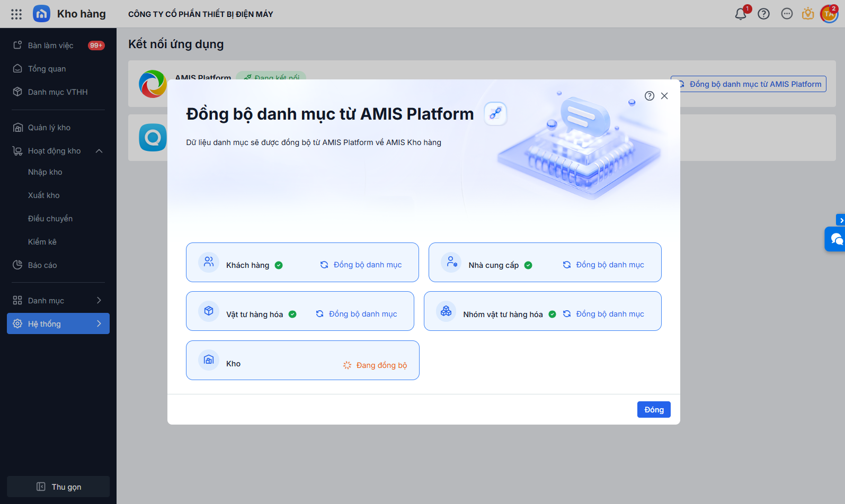
Task: Expand the Danh mục sidebar menu
Action: coord(99,301)
